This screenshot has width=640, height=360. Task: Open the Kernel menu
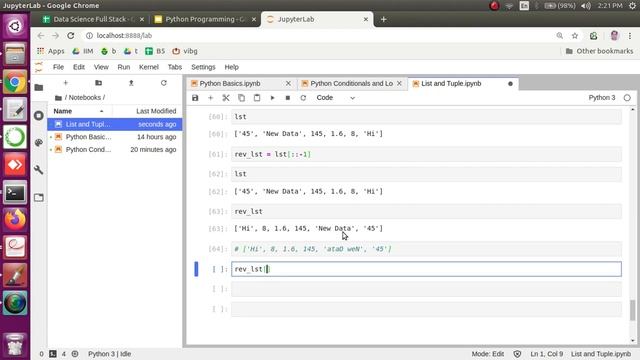tap(149, 67)
